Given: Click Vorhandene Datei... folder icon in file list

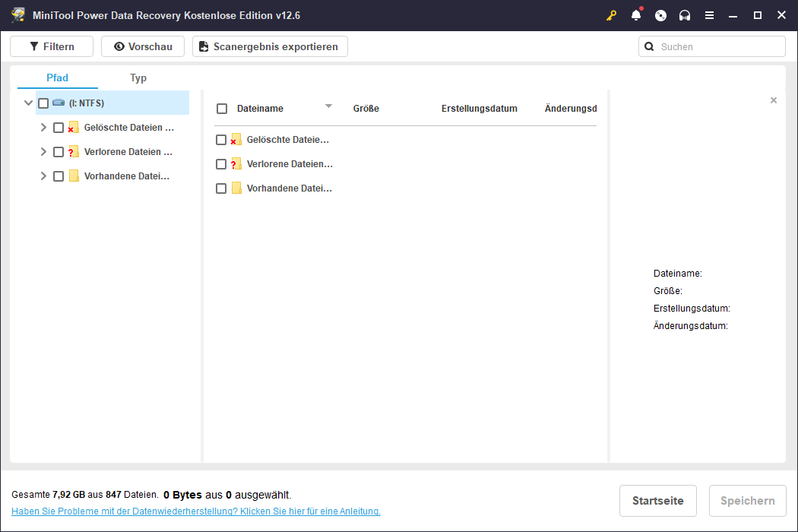Looking at the screenshot, I should (236, 188).
